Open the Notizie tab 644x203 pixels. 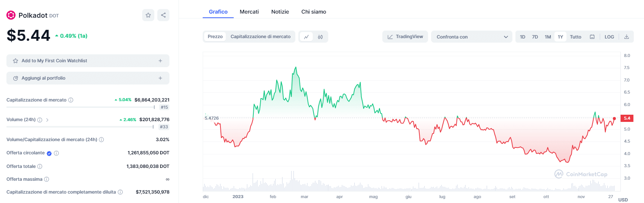pyautogui.click(x=280, y=12)
